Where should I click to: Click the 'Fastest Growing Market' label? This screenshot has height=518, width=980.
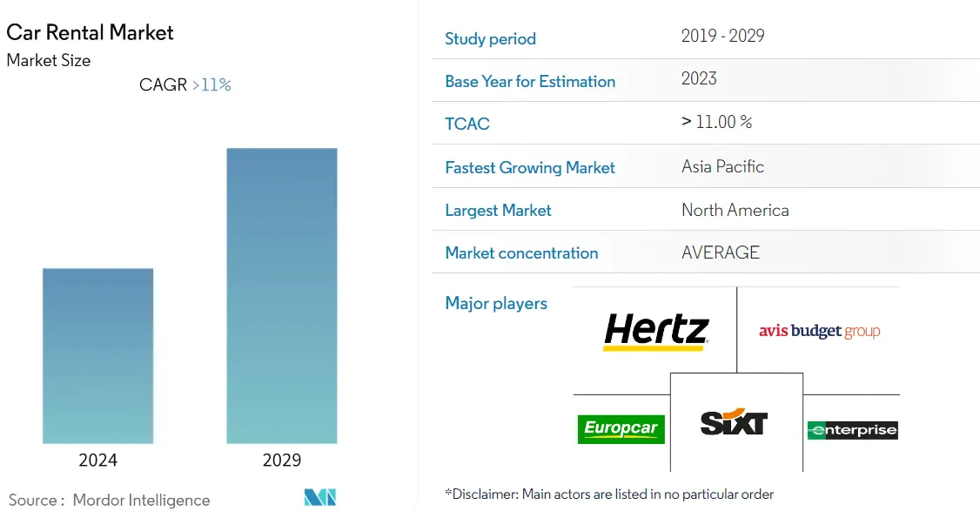click(530, 167)
